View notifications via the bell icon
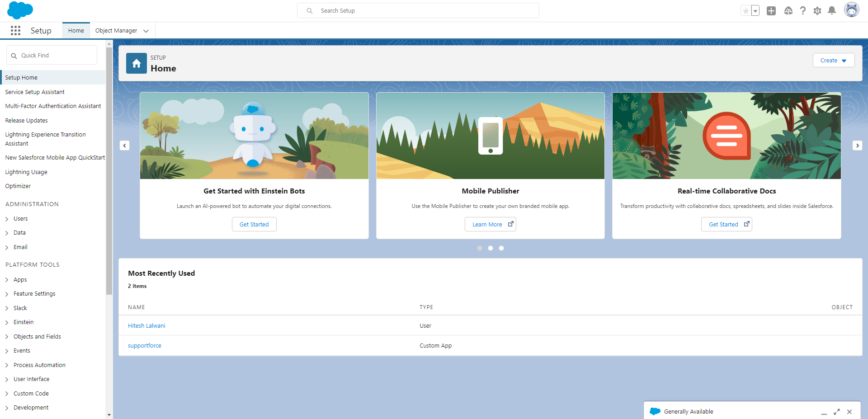This screenshot has width=868, height=419. coord(832,10)
